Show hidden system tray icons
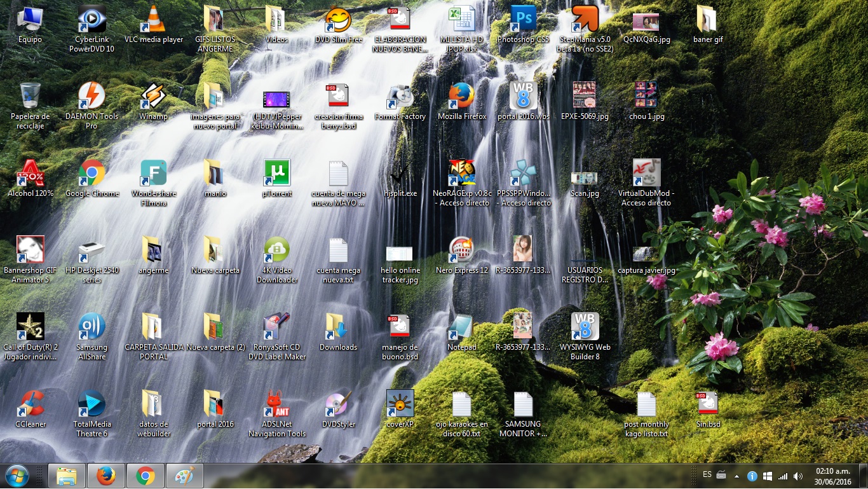The width and height of the screenshot is (868, 489). 736,476
